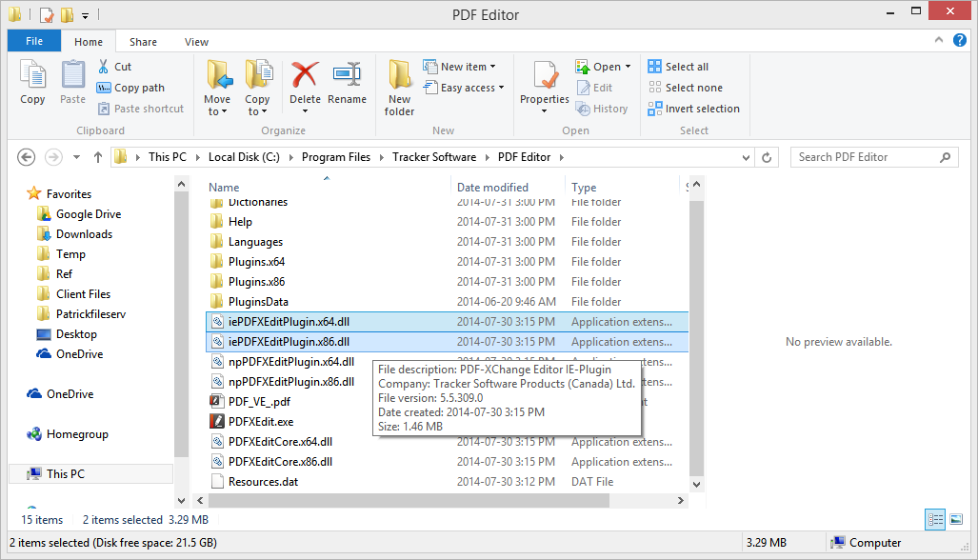The width and height of the screenshot is (978, 560).
Task: Navigate to Tracker Software breadcrumb
Action: point(434,157)
